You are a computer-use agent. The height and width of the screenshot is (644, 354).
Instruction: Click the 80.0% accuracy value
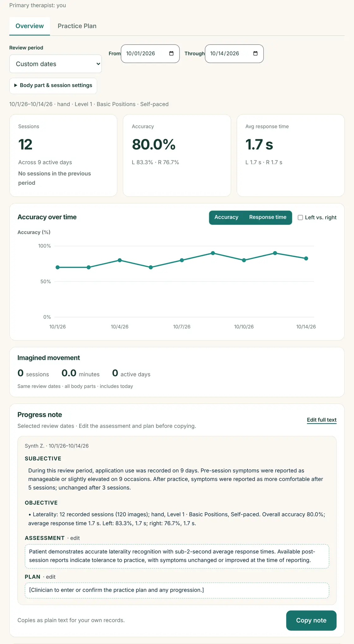tap(154, 145)
